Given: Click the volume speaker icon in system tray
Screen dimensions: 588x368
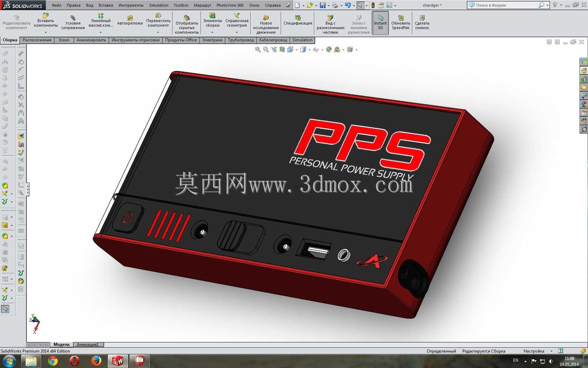Looking at the screenshot, I should (x=551, y=361).
